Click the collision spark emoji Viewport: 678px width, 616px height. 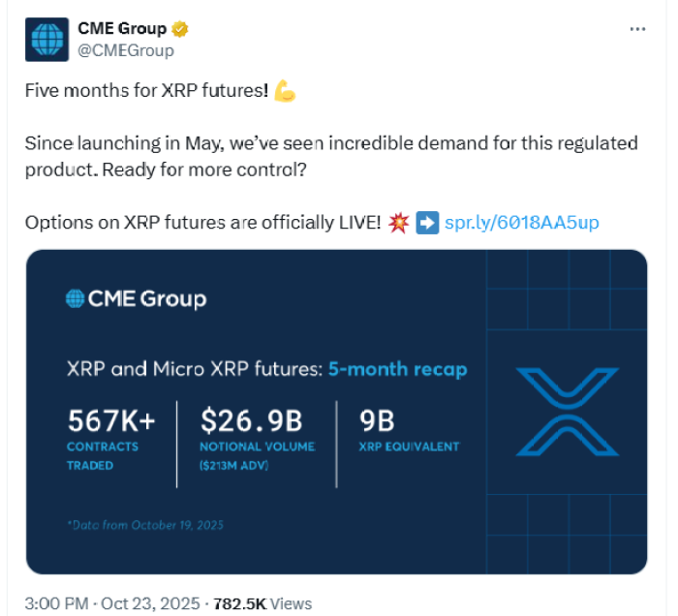tap(397, 223)
